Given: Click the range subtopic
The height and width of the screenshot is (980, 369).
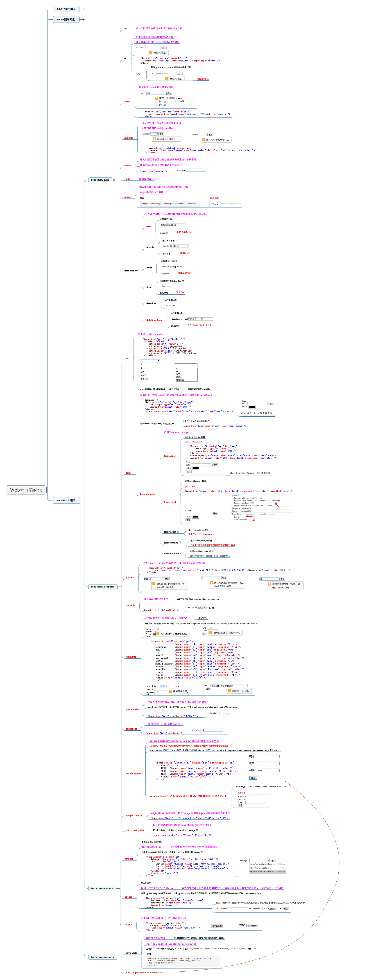Looking at the screenshot, I should 127,197.
